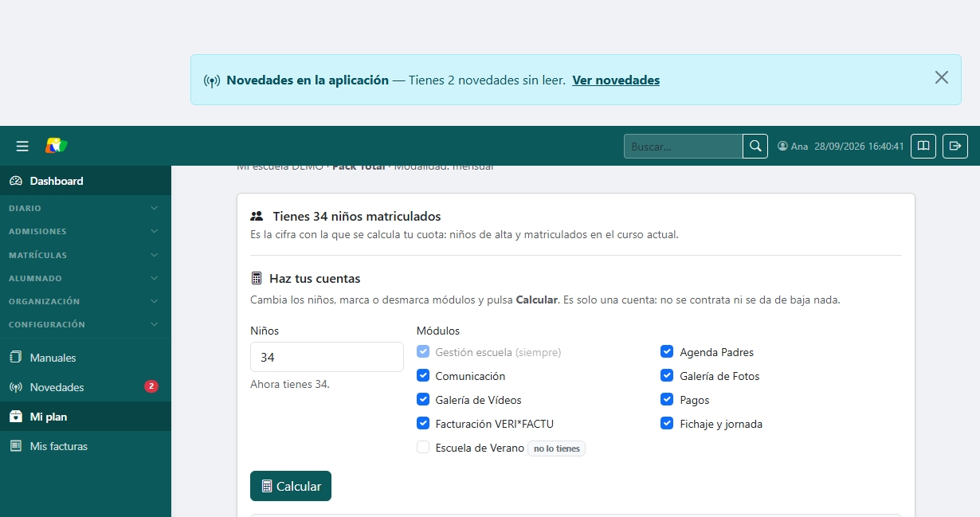Viewport: 980px width, 517px height.
Task: Click 'Tienes 34 niños matriculados' heading
Action: coord(357,216)
